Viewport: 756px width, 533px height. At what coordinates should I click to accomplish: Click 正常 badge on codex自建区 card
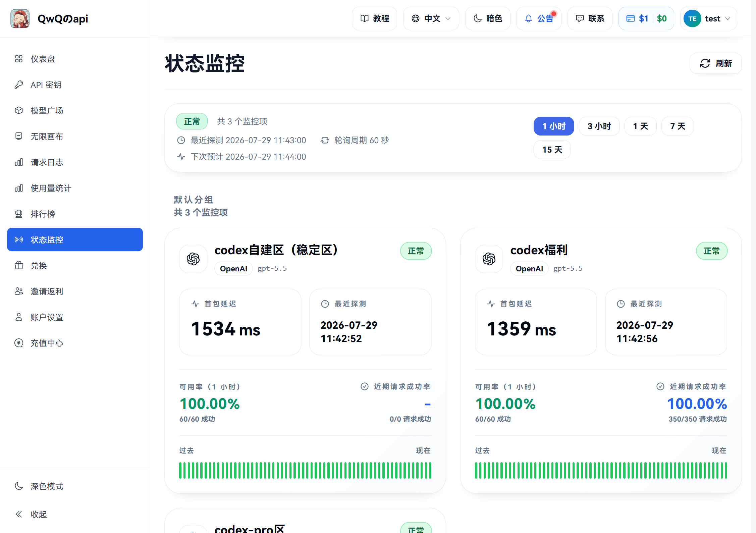(416, 251)
